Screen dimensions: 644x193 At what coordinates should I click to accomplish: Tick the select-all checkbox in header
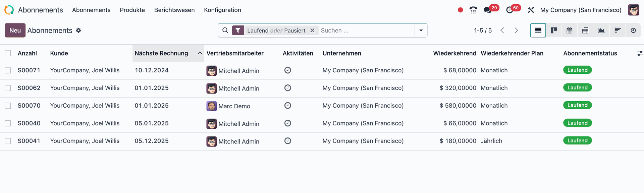pos(8,53)
